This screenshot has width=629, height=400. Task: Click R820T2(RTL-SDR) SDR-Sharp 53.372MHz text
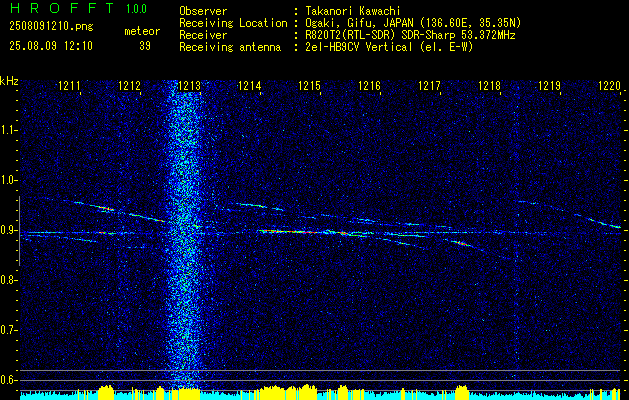pyautogui.click(x=410, y=35)
